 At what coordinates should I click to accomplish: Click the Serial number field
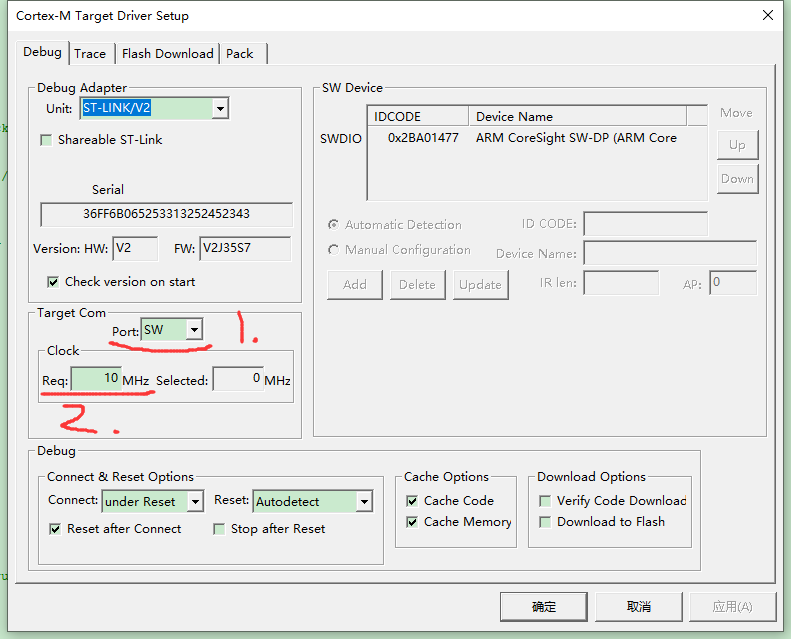coord(166,214)
